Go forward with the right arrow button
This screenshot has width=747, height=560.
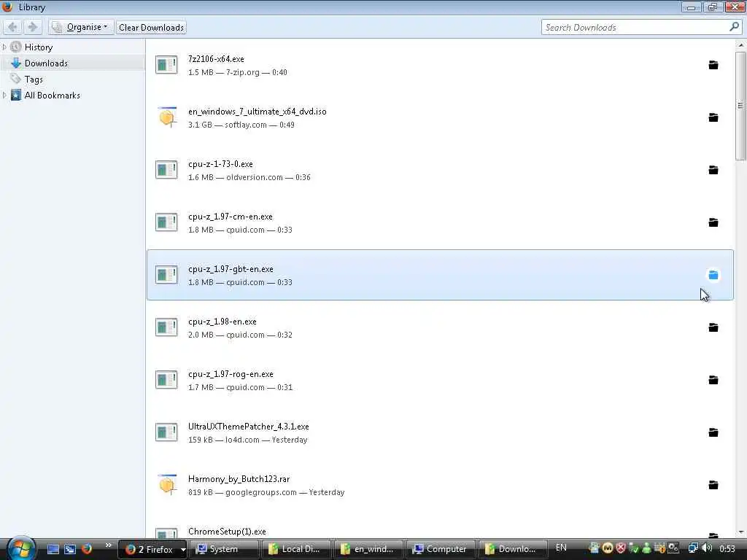(32, 27)
